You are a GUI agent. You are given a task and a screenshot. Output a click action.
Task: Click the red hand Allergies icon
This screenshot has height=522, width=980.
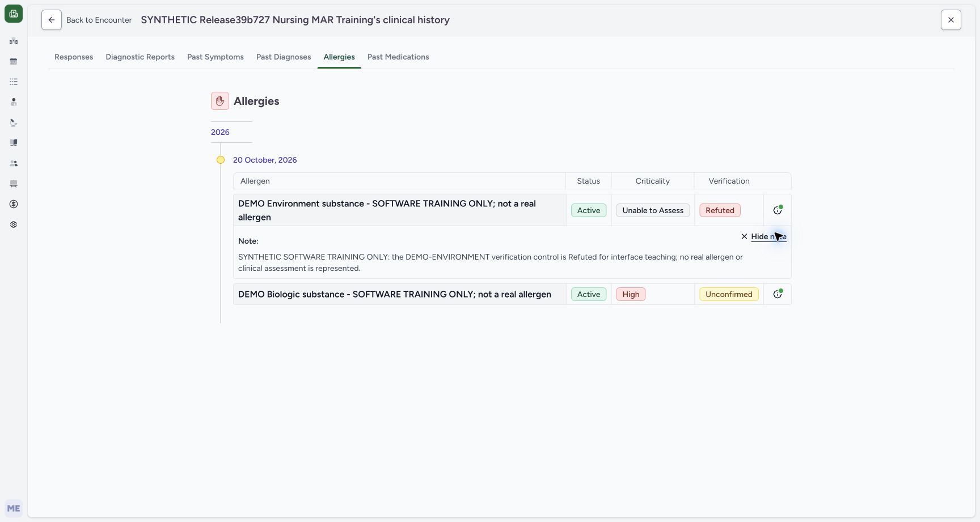coord(220,101)
